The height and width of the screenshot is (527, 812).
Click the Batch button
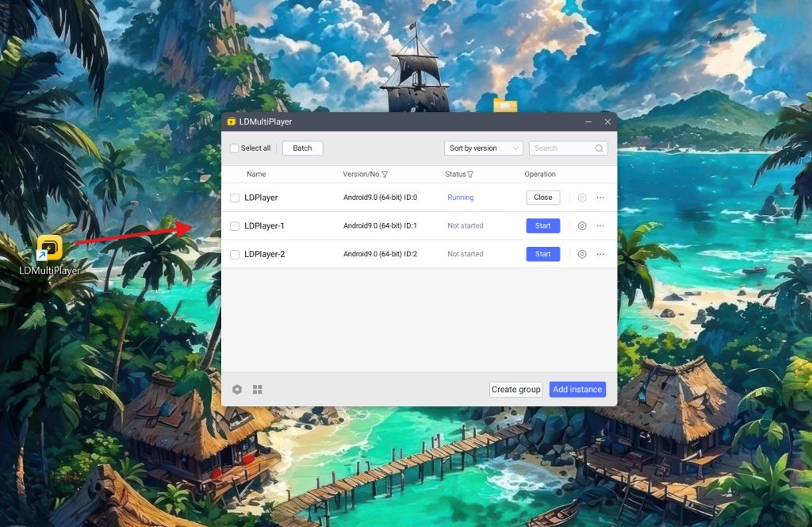[x=302, y=148]
